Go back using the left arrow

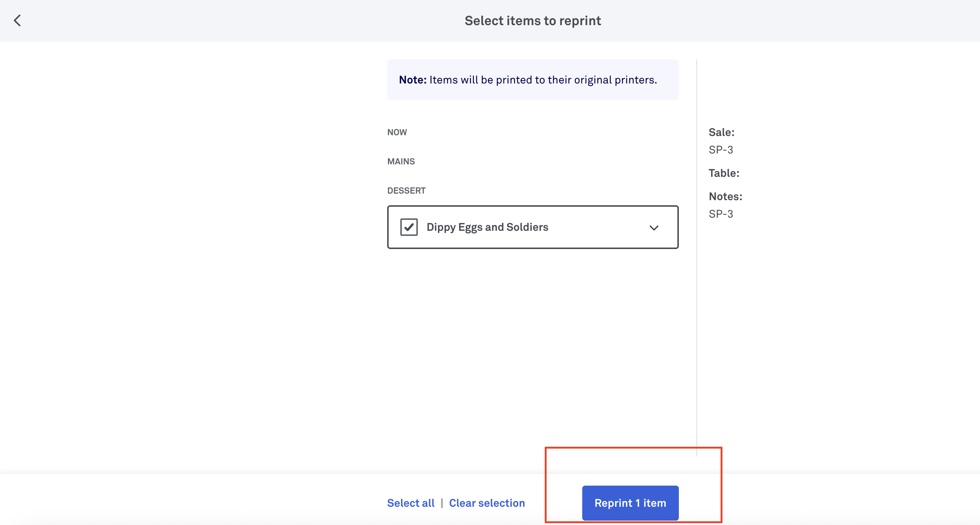coord(17,20)
